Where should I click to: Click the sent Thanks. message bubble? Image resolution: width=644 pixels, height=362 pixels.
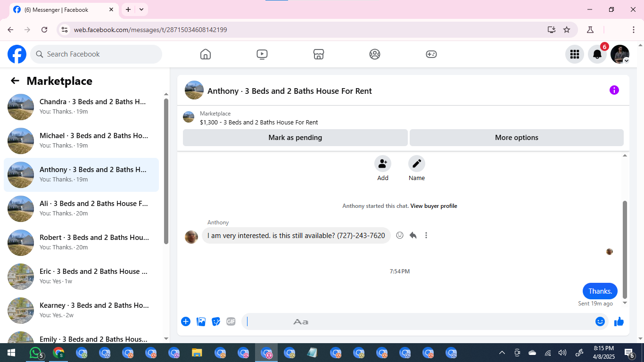tap(600, 291)
